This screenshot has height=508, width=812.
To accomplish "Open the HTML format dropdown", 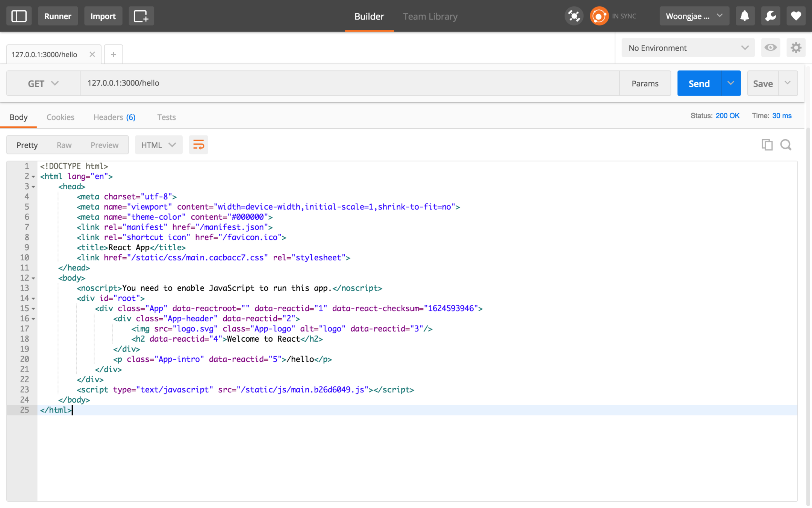I will pos(158,145).
